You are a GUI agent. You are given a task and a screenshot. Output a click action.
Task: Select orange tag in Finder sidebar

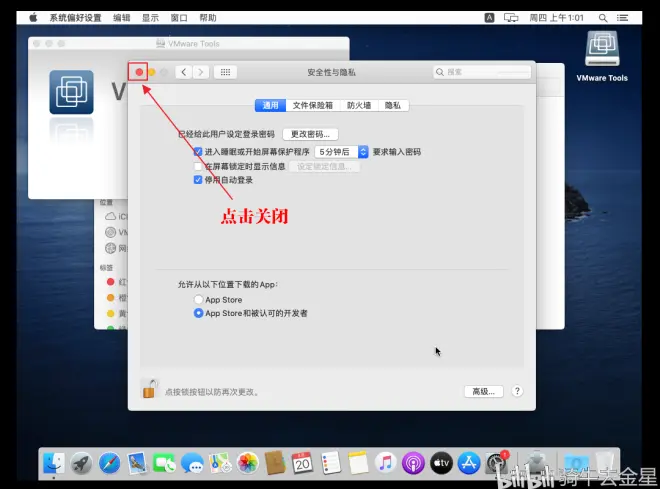tap(111, 298)
